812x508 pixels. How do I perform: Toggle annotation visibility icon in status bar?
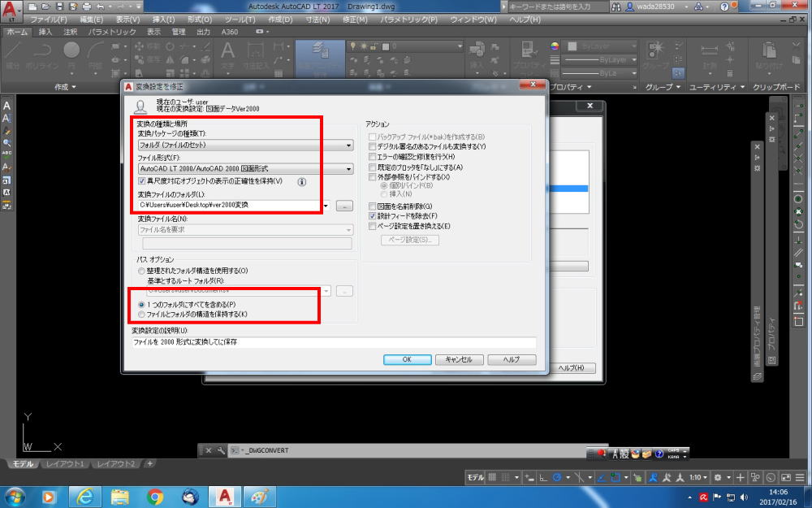(x=653, y=477)
